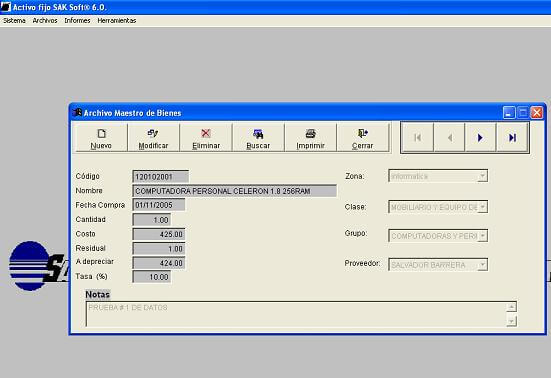Click the Eliminar toolbar button
The image size is (551, 378).
coord(206,138)
